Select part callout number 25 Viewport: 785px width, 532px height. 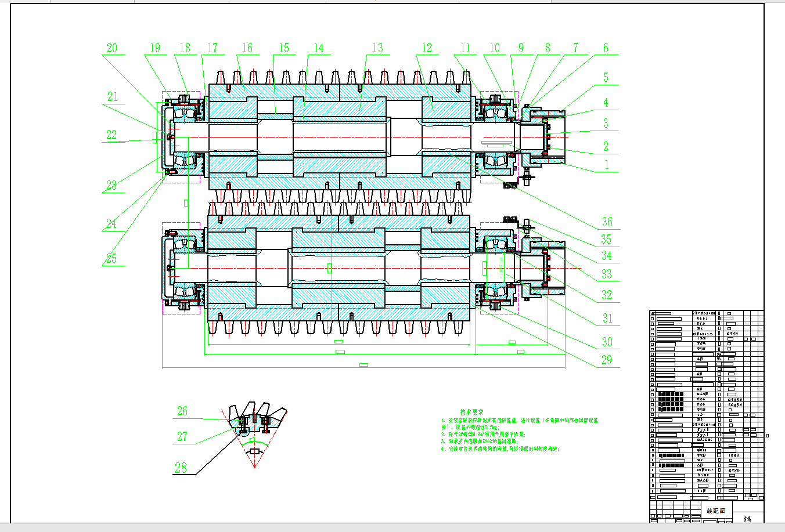pos(111,259)
